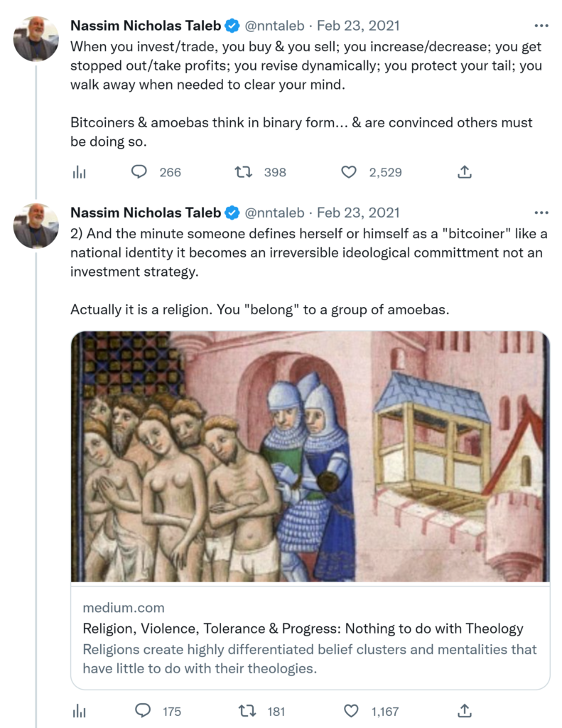This screenshot has width=562, height=728.
Task: Click the second tweet's profile avatar
Action: pyautogui.click(x=36, y=225)
